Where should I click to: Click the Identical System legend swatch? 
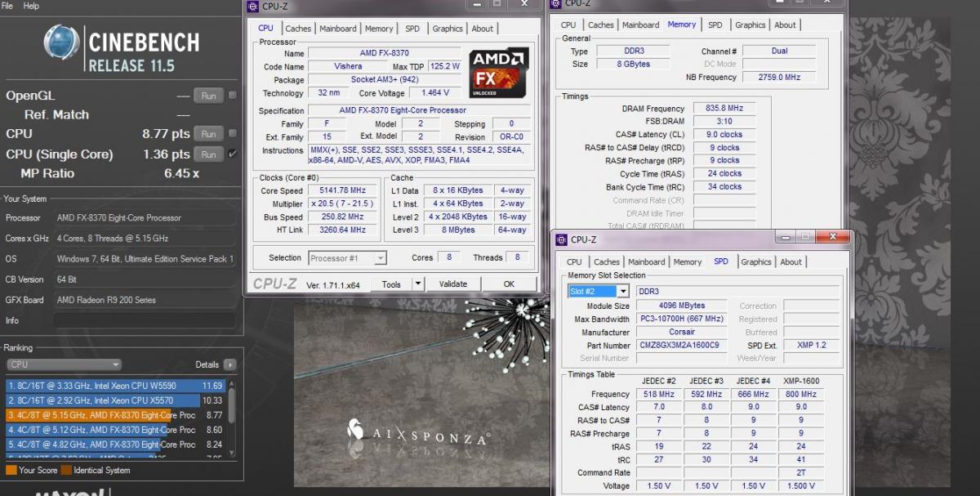[x=67, y=470]
